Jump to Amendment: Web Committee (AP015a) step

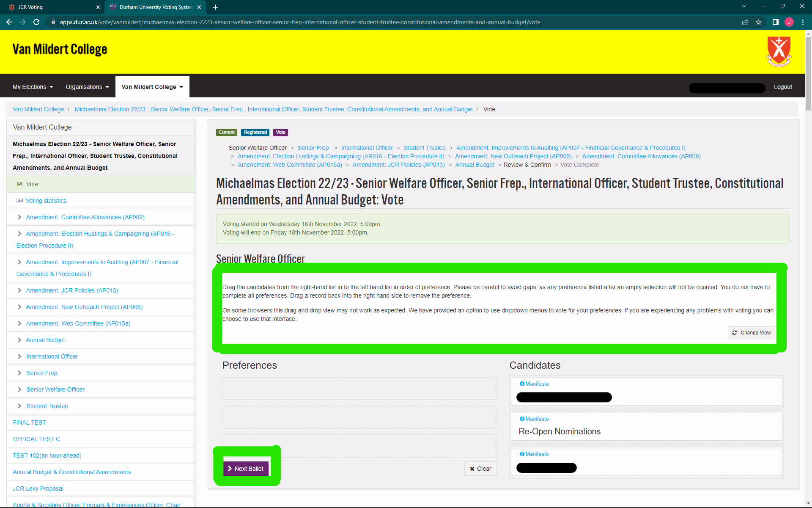point(290,165)
